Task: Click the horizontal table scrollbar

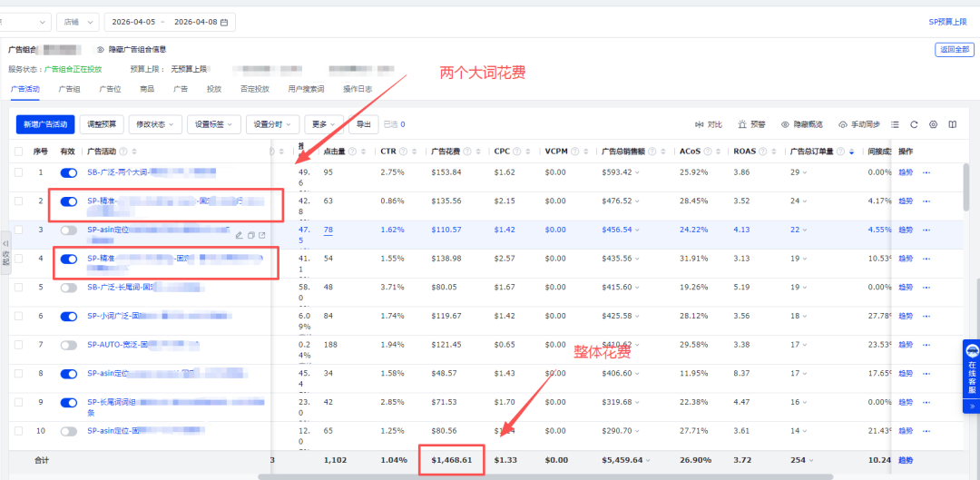Action: [545, 476]
